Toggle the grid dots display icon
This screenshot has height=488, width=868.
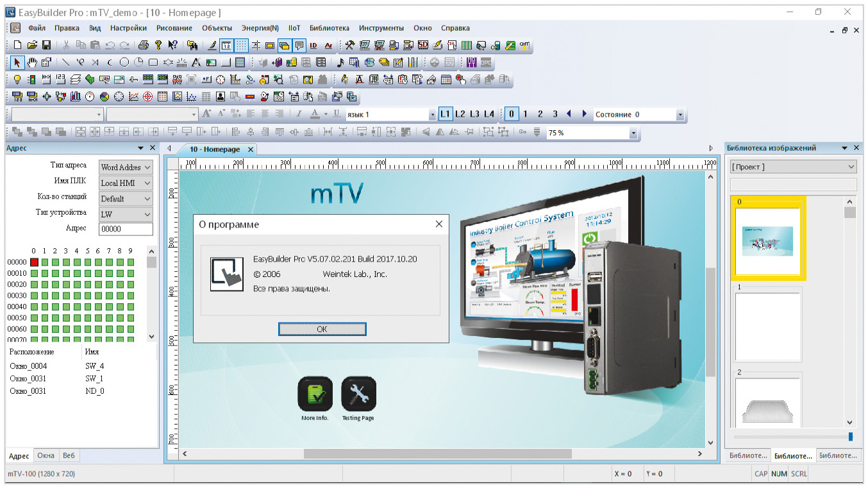[x=241, y=45]
